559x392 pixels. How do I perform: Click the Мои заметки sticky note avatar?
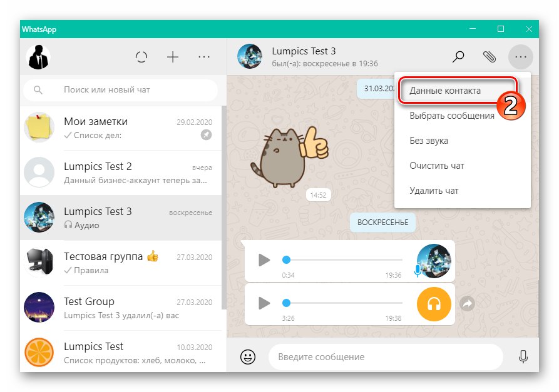click(39, 128)
